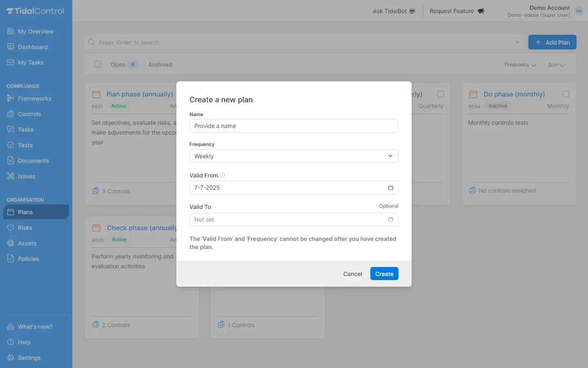This screenshot has height=368, width=588.
Task: Switch to the Archived tab
Action: [160, 65]
